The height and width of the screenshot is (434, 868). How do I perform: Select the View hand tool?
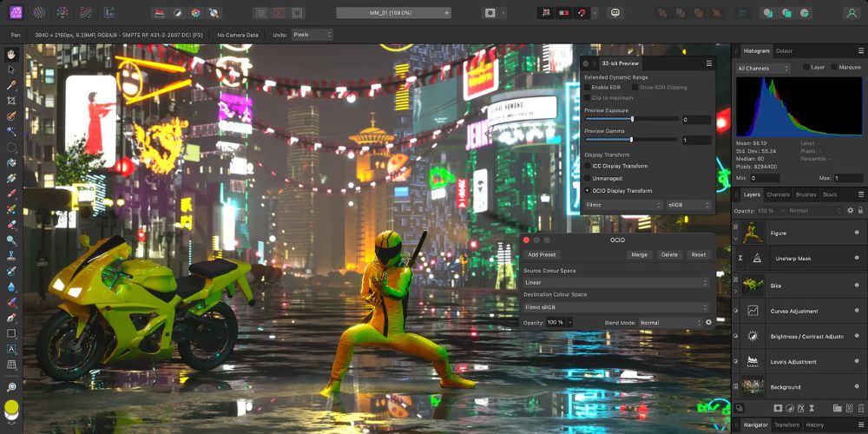click(11, 54)
